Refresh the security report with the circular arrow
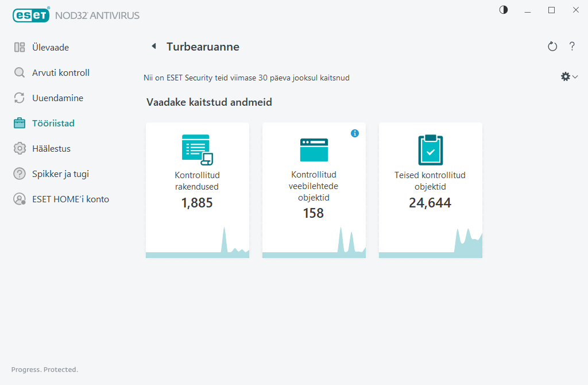The image size is (588, 385). coord(552,47)
